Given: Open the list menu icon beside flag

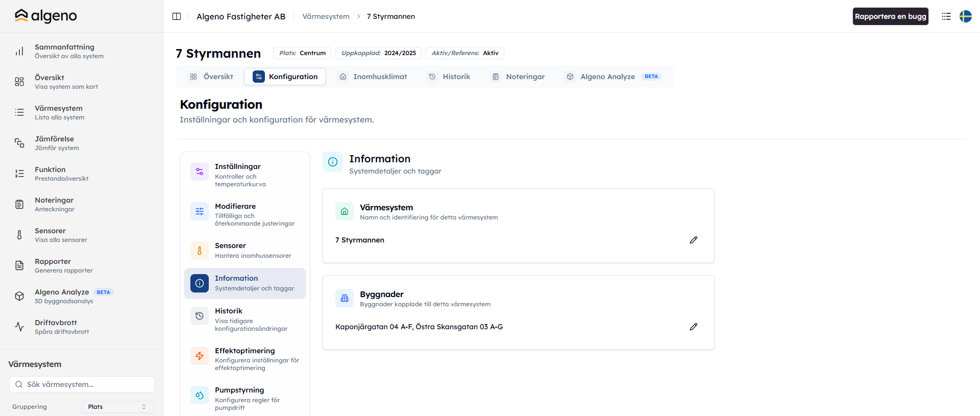Looking at the screenshot, I should [946, 16].
